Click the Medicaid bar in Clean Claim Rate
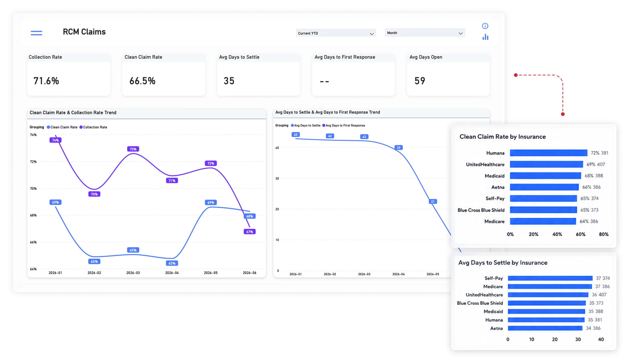 [545, 176]
